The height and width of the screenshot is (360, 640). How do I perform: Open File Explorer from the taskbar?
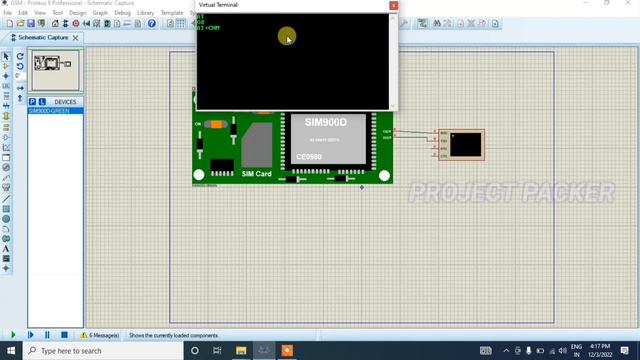tap(241, 351)
